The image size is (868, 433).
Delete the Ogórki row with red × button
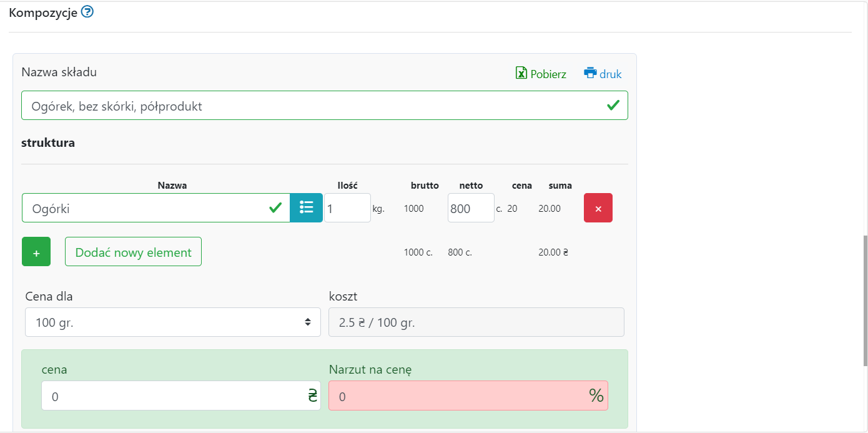point(598,208)
